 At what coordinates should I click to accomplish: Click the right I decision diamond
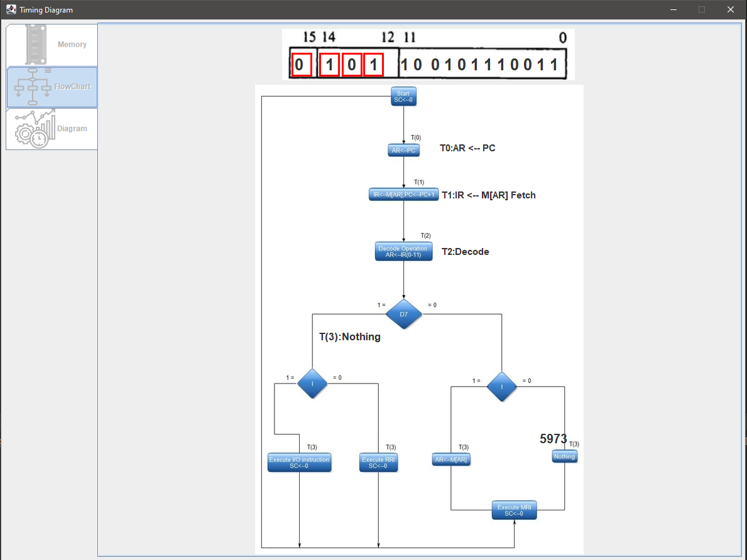[x=501, y=387]
